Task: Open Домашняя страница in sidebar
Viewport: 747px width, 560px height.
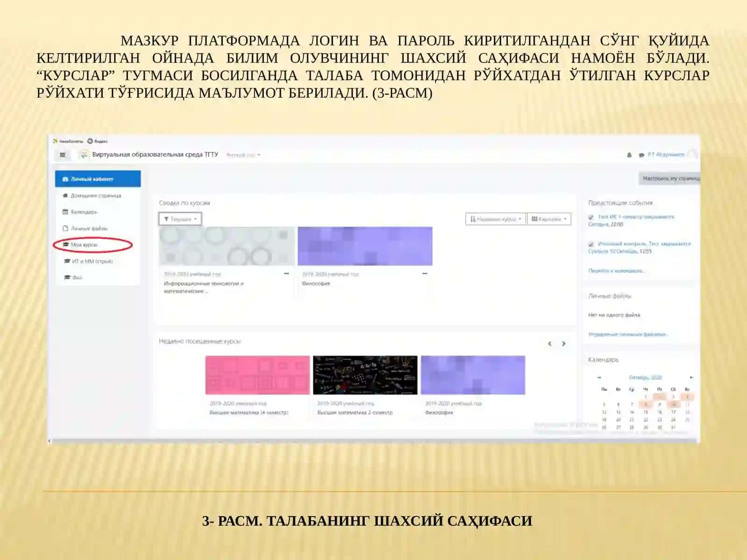Action: coord(98,196)
